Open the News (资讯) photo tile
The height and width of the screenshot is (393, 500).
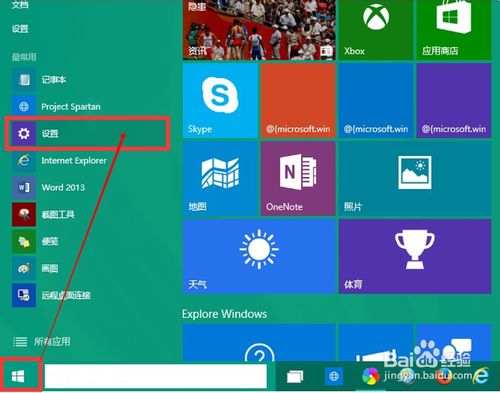[259, 30]
